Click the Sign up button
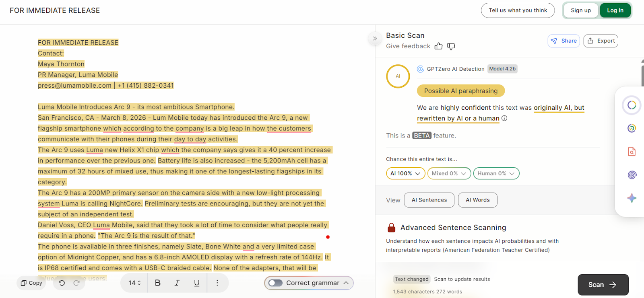The height and width of the screenshot is (298, 644). pos(581,10)
